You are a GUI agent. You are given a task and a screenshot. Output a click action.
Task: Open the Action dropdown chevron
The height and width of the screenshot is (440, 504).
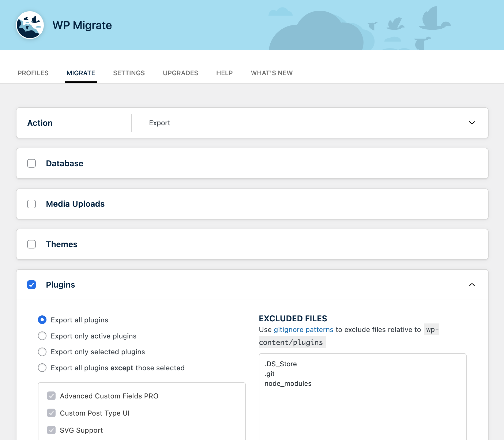[x=472, y=123]
